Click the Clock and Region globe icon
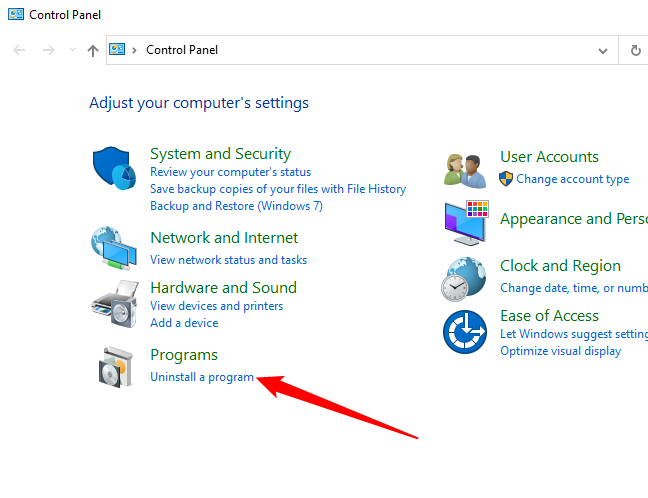 click(465, 277)
